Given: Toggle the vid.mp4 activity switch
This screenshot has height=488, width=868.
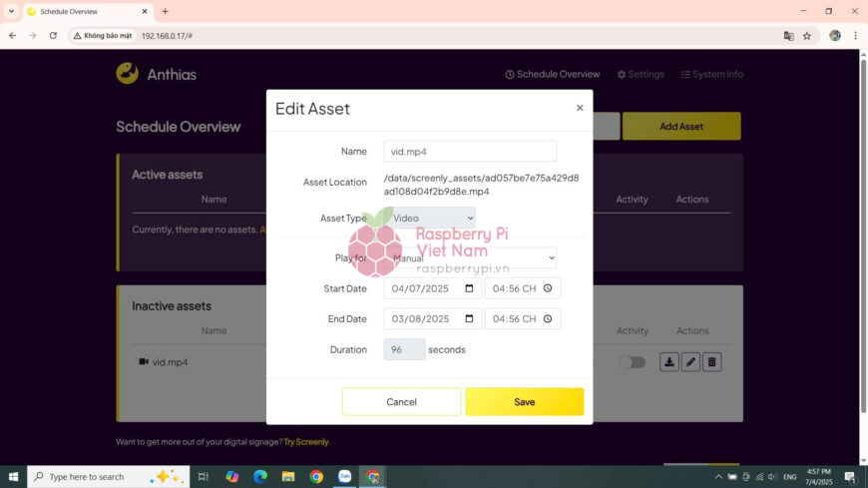Looking at the screenshot, I should point(632,362).
